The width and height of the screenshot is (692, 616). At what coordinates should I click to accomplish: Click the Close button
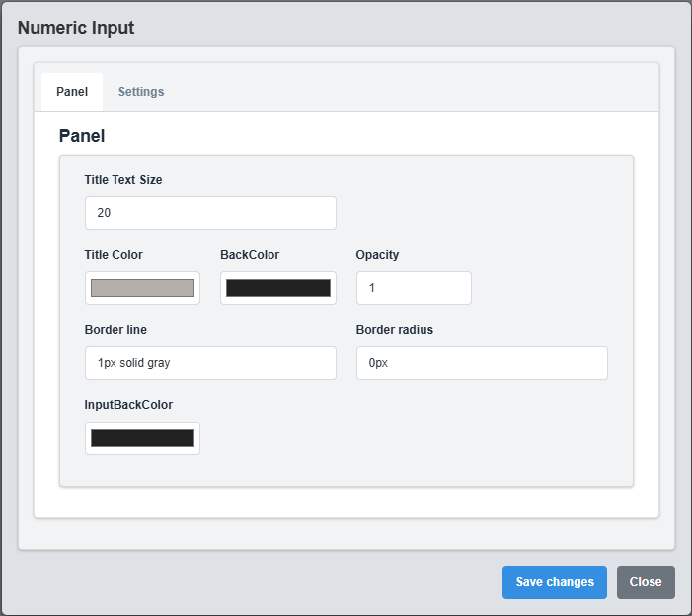point(646,582)
